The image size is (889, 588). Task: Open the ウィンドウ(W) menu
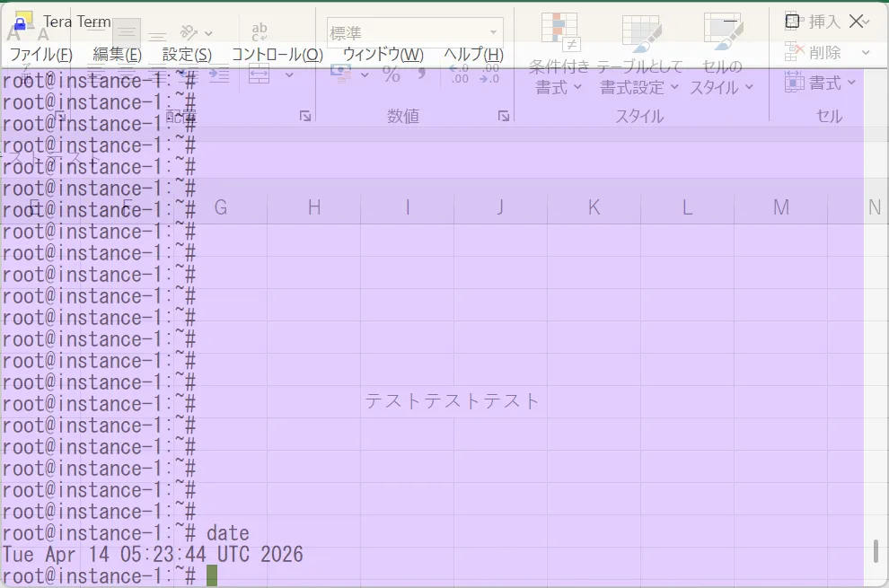(383, 55)
